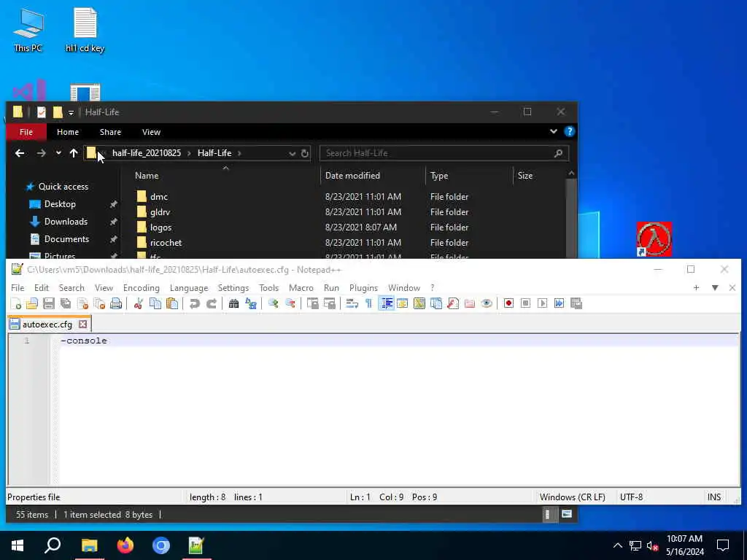Image resolution: width=747 pixels, height=560 pixels.
Task: Open Notepad++ File menu
Action: point(18,287)
